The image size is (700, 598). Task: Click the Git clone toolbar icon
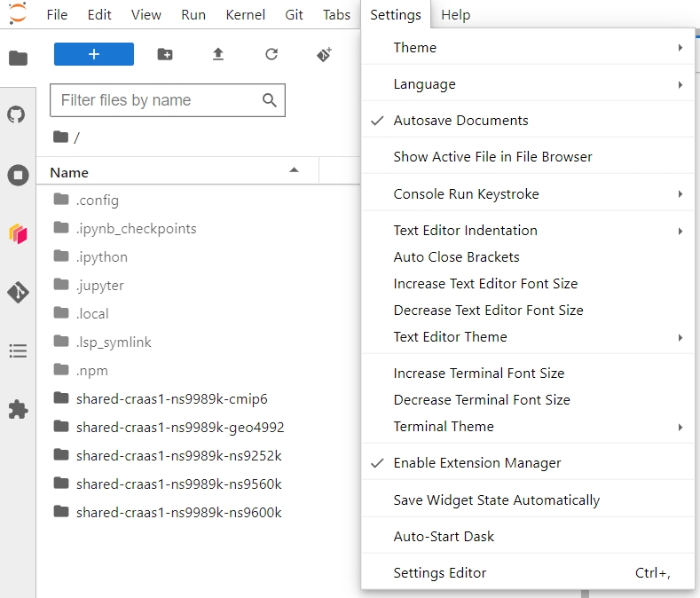click(325, 54)
